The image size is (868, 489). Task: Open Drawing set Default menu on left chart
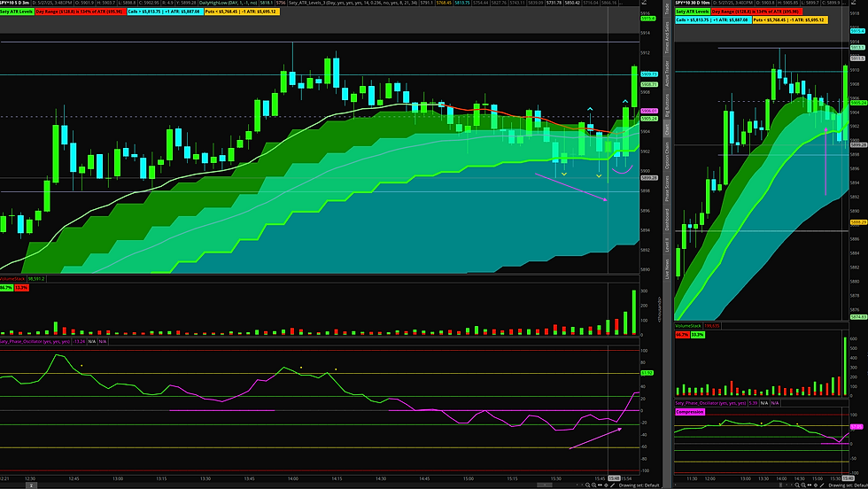click(639, 485)
